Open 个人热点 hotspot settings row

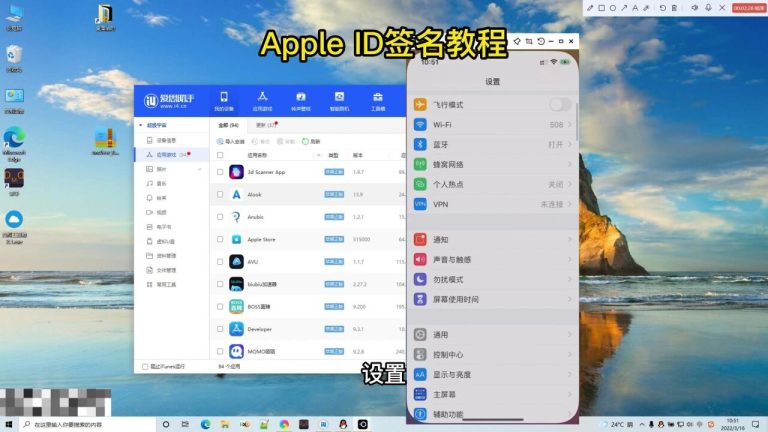pyautogui.click(x=493, y=185)
